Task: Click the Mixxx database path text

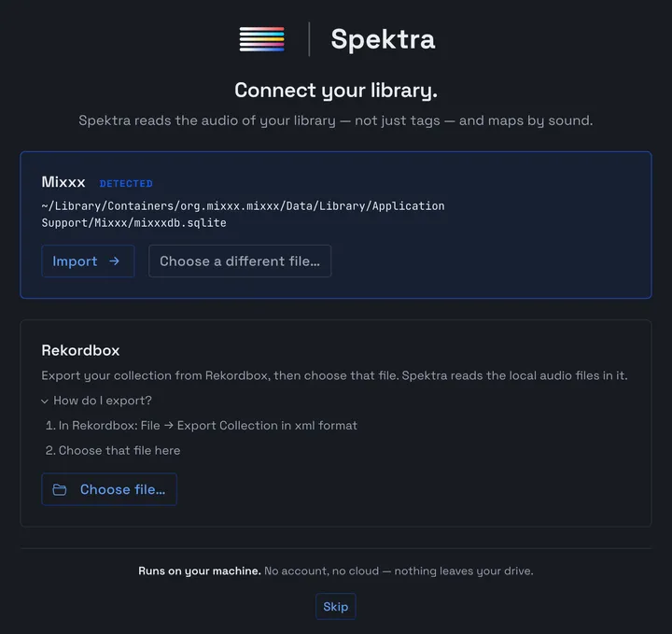Action: click(243, 215)
